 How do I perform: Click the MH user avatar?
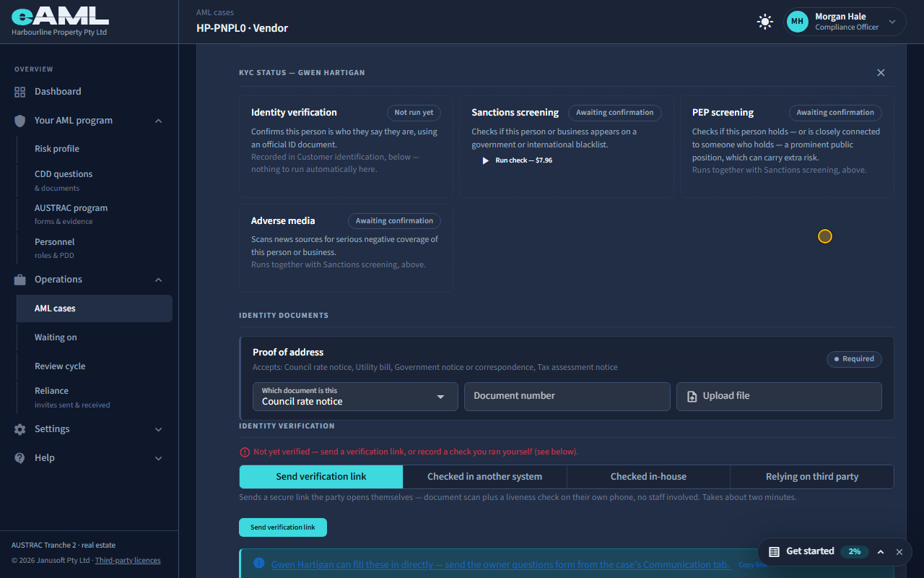pos(798,22)
